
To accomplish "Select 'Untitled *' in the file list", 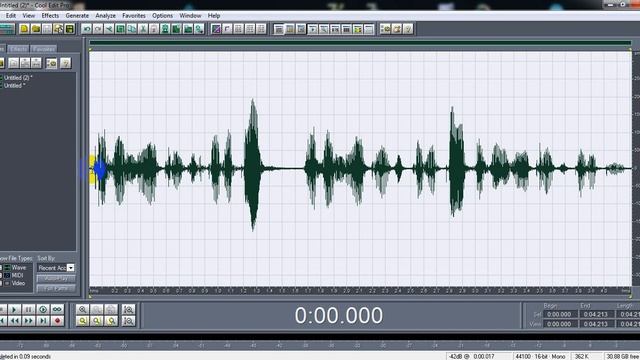I will coord(15,86).
